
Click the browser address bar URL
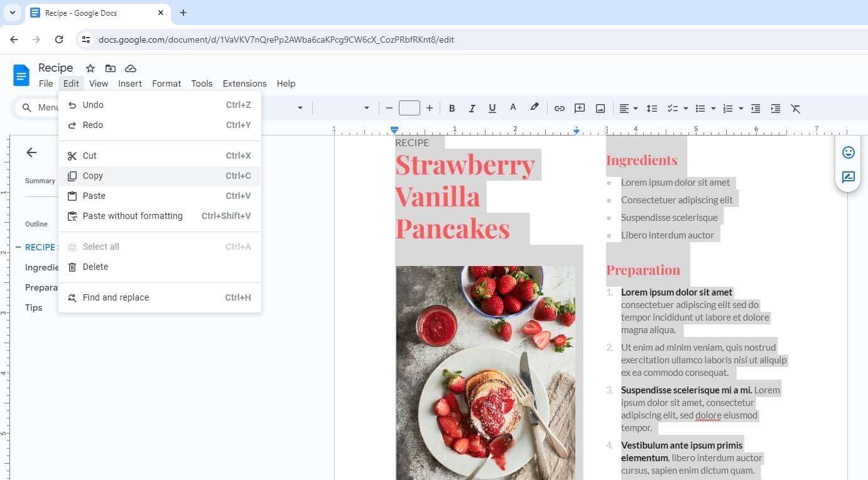tap(276, 40)
